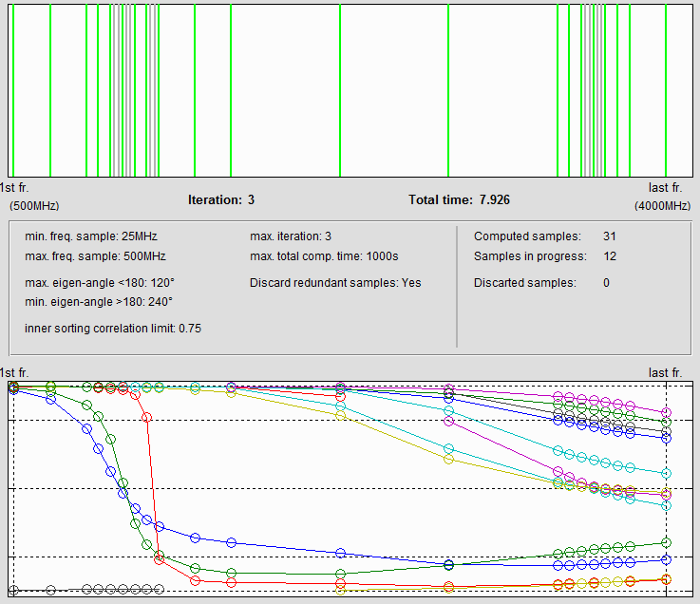Image resolution: width=700 pixels, height=604 pixels.
Task: Click the '(500MHz)' first frequency label
Action: click(x=34, y=206)
